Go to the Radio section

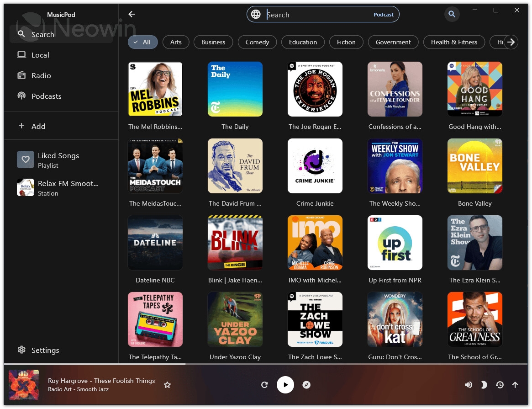coord(61,76)
